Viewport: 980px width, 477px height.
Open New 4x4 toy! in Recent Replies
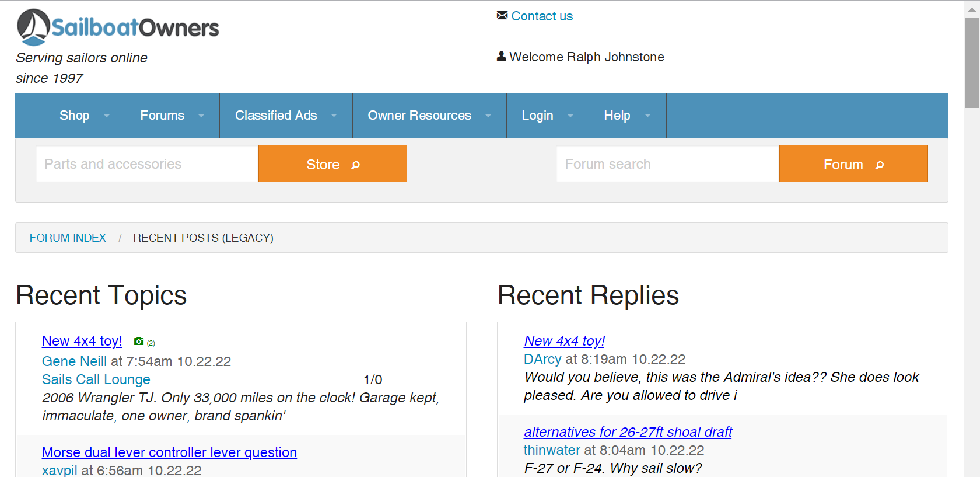coord(564,341)
